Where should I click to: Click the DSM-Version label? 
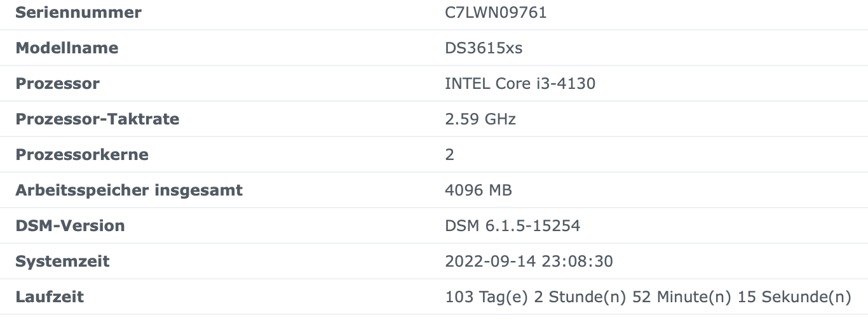(x=70, y=225)
